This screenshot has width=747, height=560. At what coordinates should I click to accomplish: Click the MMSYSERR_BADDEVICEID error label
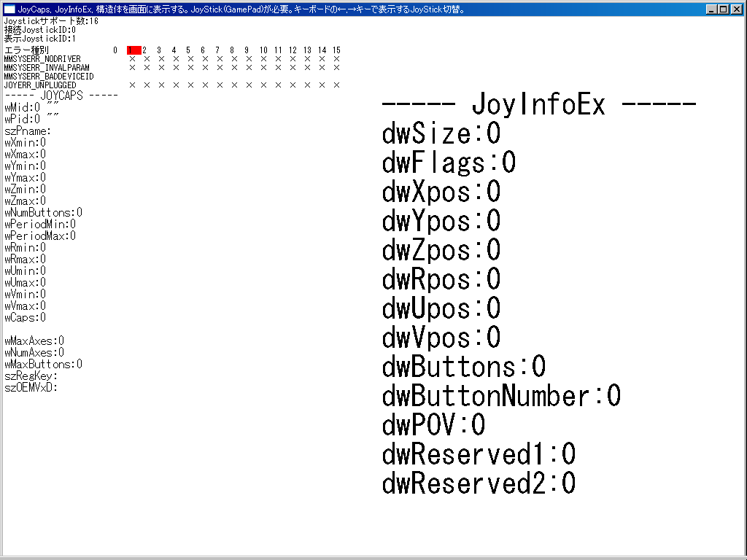[48, 76]
